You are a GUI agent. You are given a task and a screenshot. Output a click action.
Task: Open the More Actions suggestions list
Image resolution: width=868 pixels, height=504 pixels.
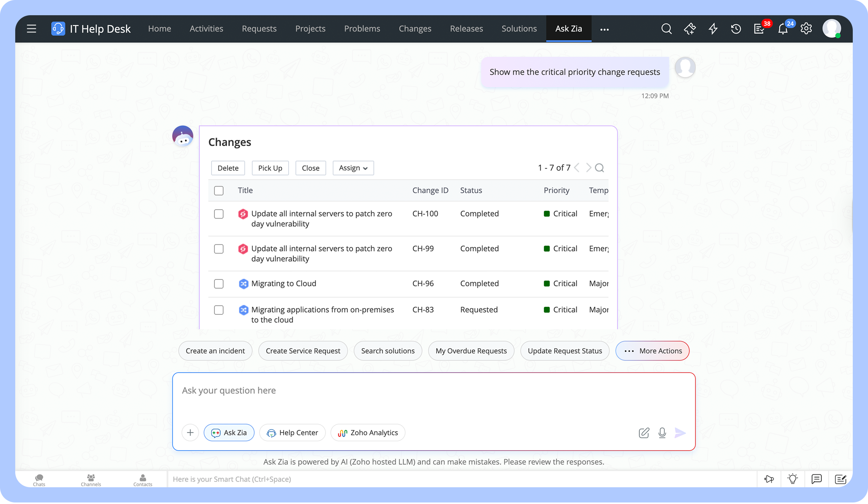point(652,351)
